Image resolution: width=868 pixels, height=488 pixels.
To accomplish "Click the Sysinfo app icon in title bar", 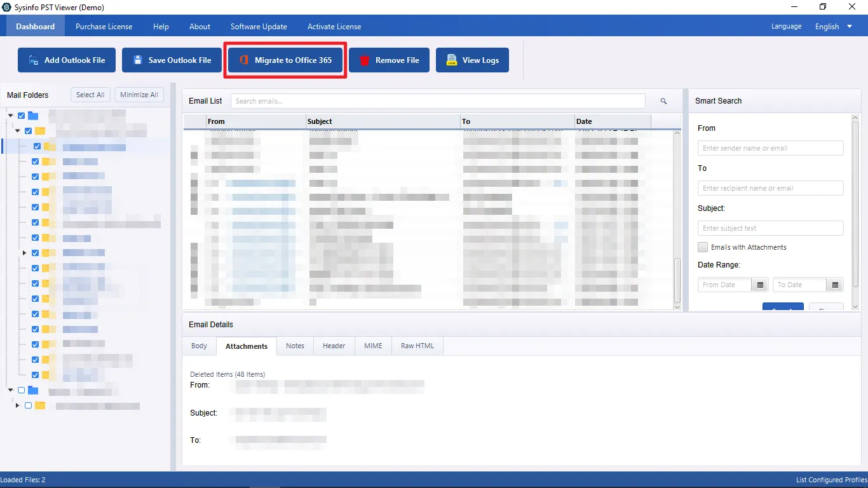I will [x=8, y=8].
